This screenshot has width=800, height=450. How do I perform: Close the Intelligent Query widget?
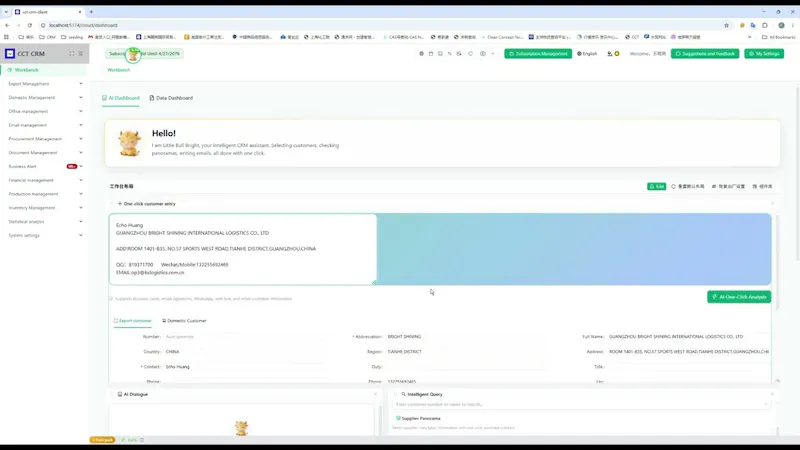(x=772, y=394)
